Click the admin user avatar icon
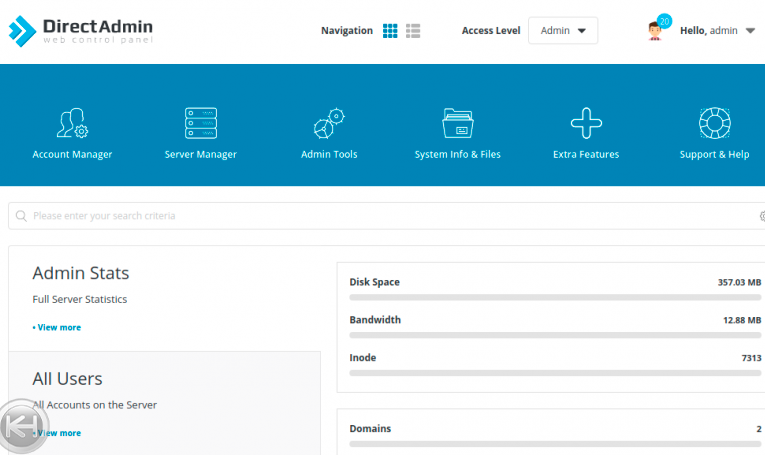This screenshot has height=457, width=765. [655, 32]
